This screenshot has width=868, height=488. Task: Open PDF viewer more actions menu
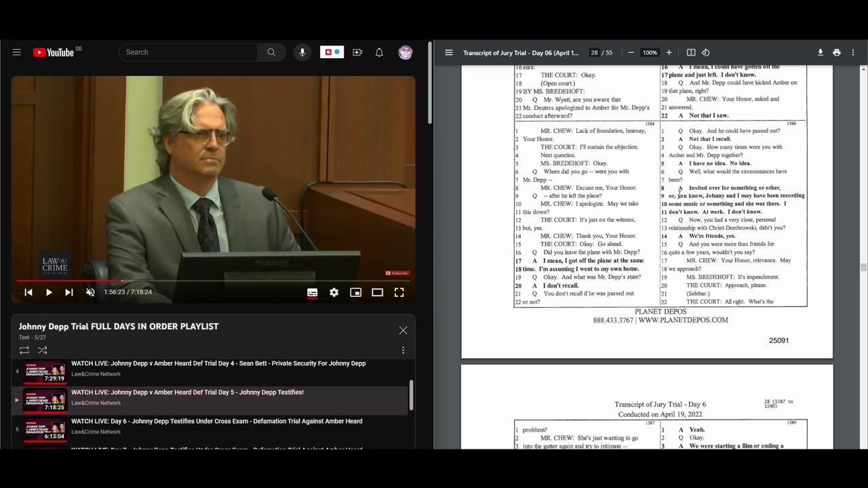tap(853, 52)
